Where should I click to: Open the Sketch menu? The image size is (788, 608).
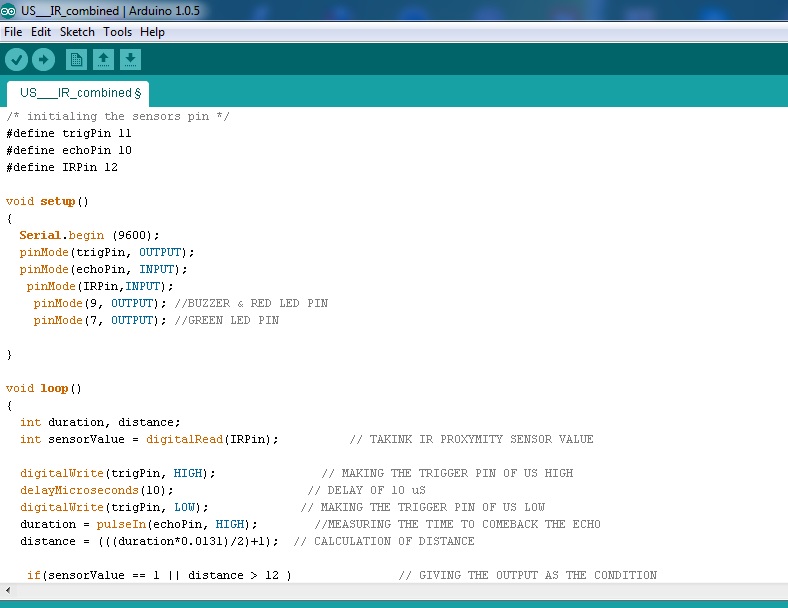(x=77, y=32)
